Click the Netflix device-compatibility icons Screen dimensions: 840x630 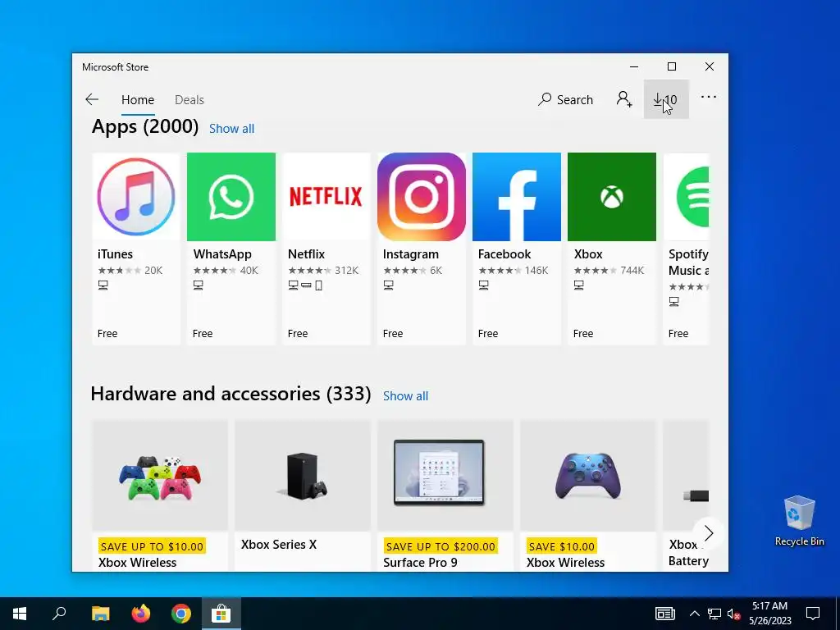click(305, 285)
